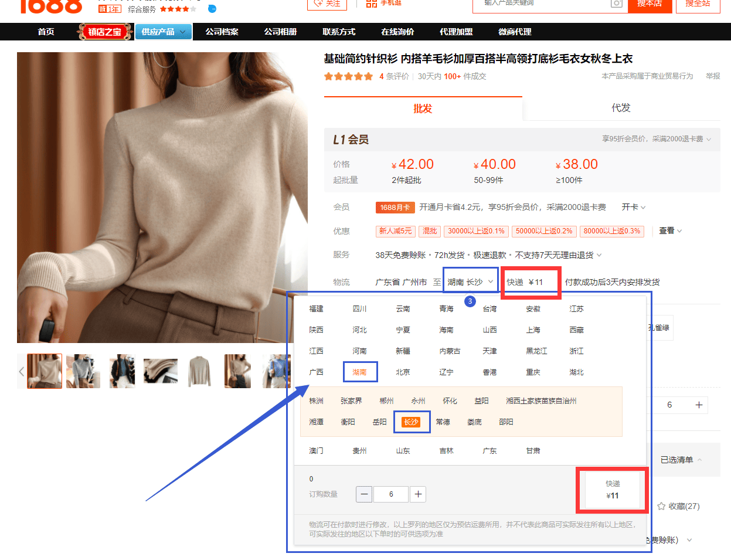Select the folded sweaters color thumbnail
Image resolution: width=731 pixels, height=560 pixels.
click(x=161, y=371)
